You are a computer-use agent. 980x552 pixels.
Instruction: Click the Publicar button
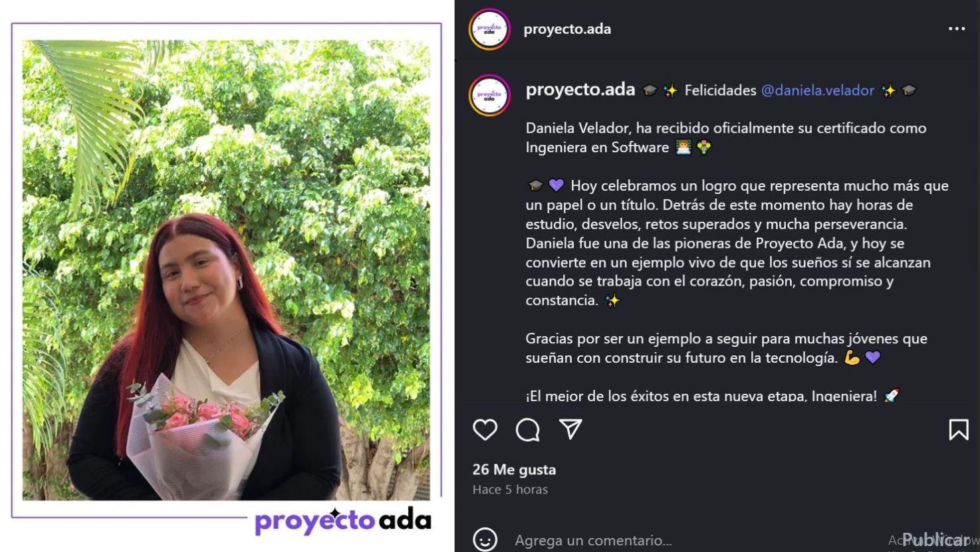coord(936,540)
